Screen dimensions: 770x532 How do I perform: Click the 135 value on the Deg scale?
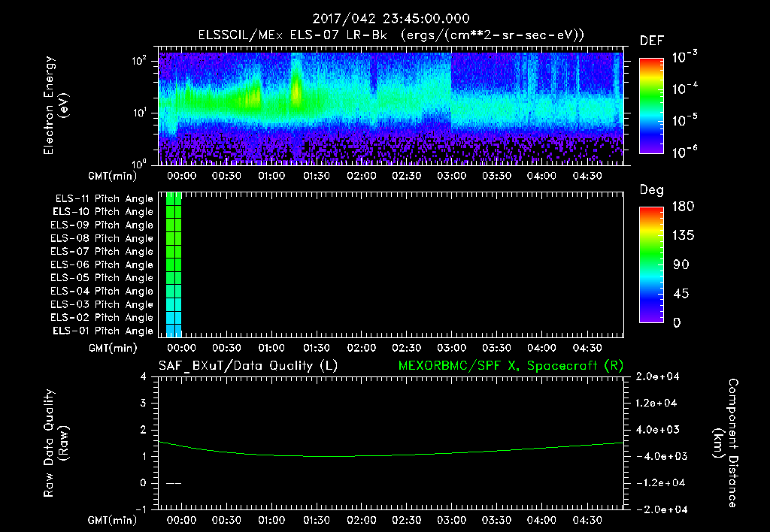point(683,236)
